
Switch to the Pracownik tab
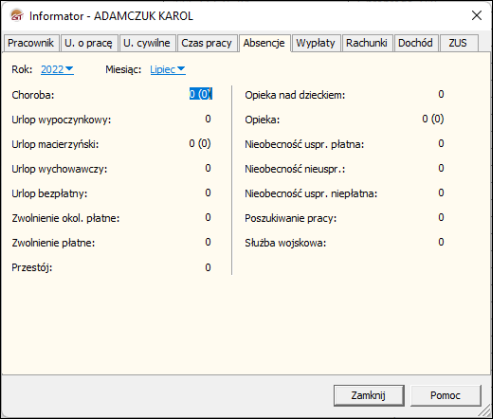click(x=31, y=43)
